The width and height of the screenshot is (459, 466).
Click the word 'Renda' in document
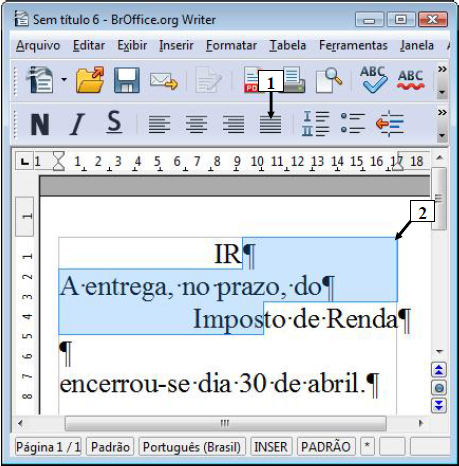pyautogui.click(x=362, y=319)
